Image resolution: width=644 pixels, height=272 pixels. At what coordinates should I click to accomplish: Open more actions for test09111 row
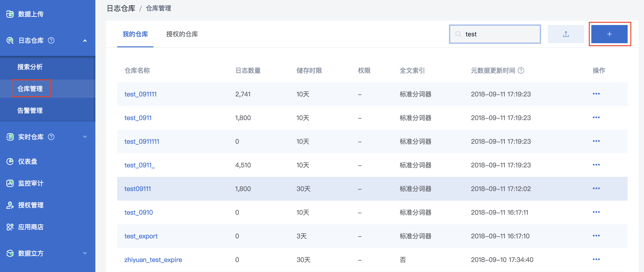[596, 188]
